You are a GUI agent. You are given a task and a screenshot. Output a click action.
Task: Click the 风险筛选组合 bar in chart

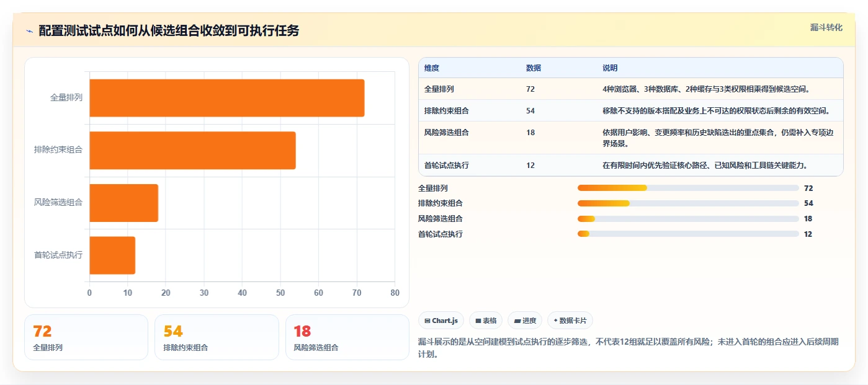(x=124, y=203)
